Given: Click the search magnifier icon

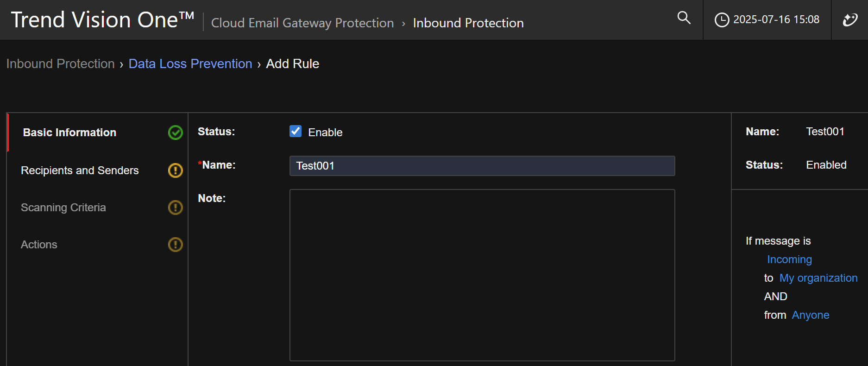Looking at the screenshot, I should click(684, 18).
